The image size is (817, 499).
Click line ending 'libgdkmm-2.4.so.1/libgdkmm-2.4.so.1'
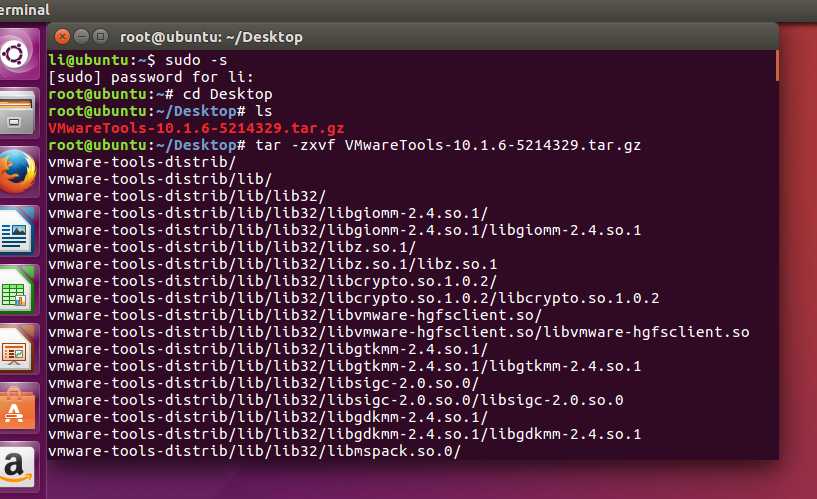[x=344, y=434]
